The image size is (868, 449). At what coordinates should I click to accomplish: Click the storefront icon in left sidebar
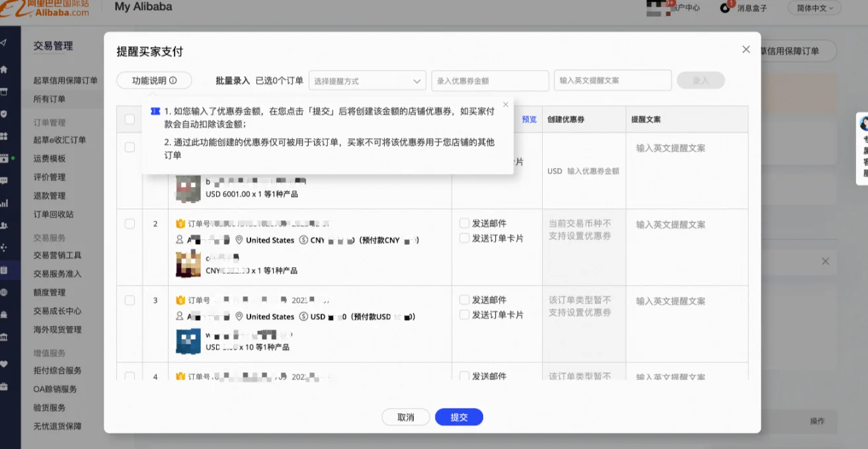(4, 91)
